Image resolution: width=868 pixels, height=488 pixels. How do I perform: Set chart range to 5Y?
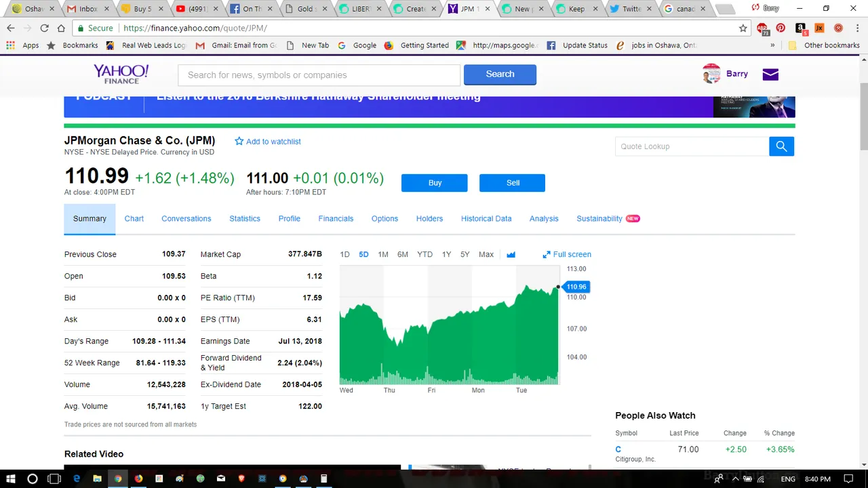tap(465, 255)
